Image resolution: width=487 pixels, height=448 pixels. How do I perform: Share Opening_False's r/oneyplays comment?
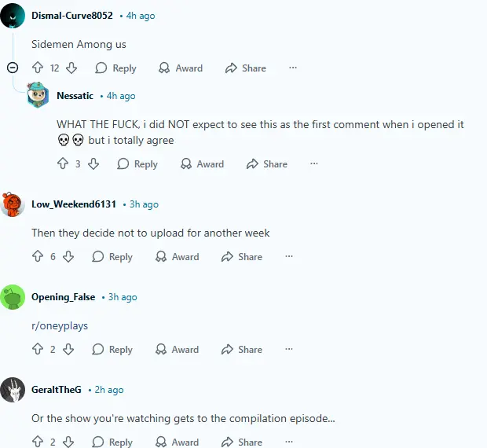[x=242, y=349]
